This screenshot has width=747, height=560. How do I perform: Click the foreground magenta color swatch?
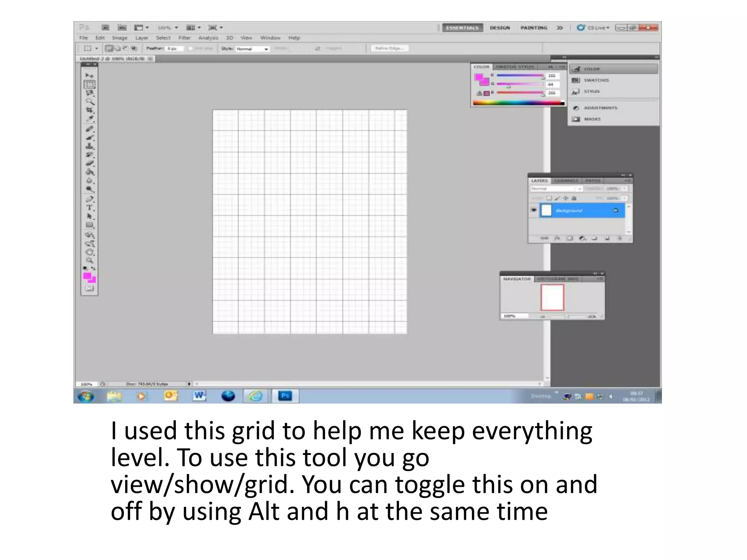(x=87, y=276)
